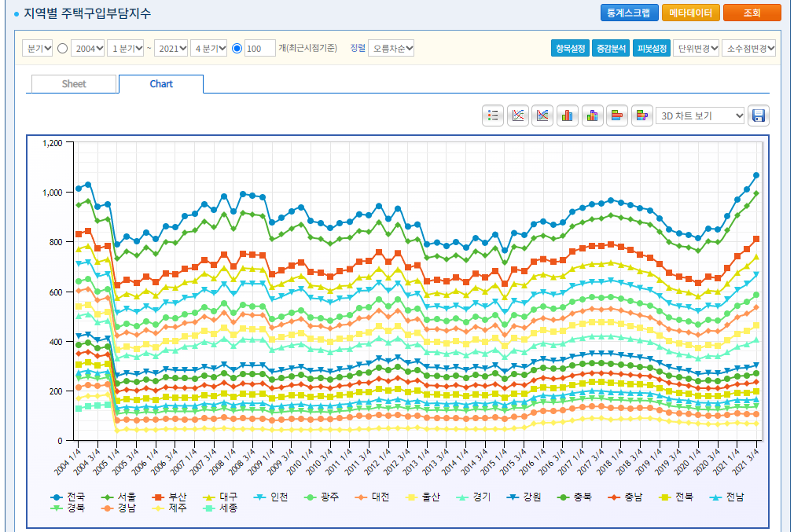Open the 2021 end year dropdown
Screen dimensions: 805x532
click(x=171, y=48)
